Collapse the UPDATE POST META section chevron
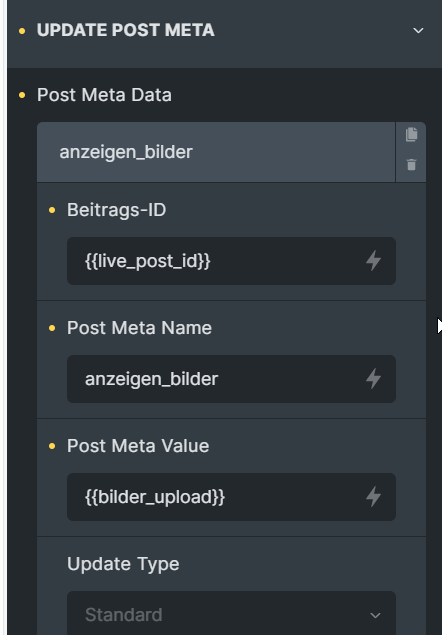Screen dimensions: 442x635 pyautogui.click(x=418, y=30)
